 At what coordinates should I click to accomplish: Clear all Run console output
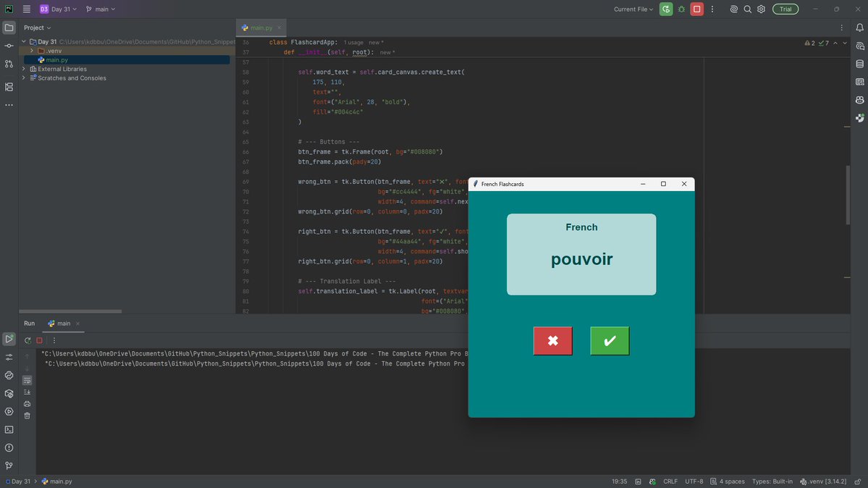click(27, 416)
